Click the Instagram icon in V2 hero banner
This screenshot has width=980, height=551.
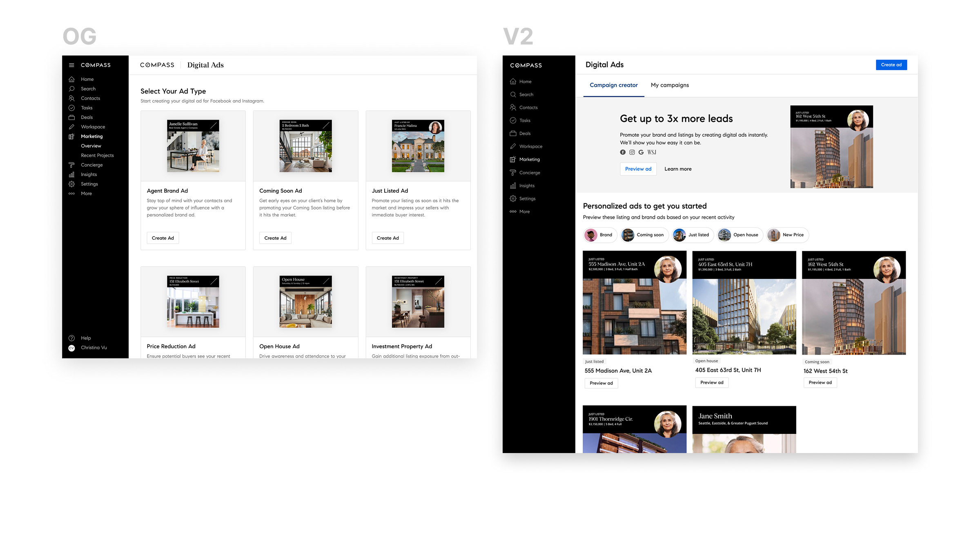(632, 152)
